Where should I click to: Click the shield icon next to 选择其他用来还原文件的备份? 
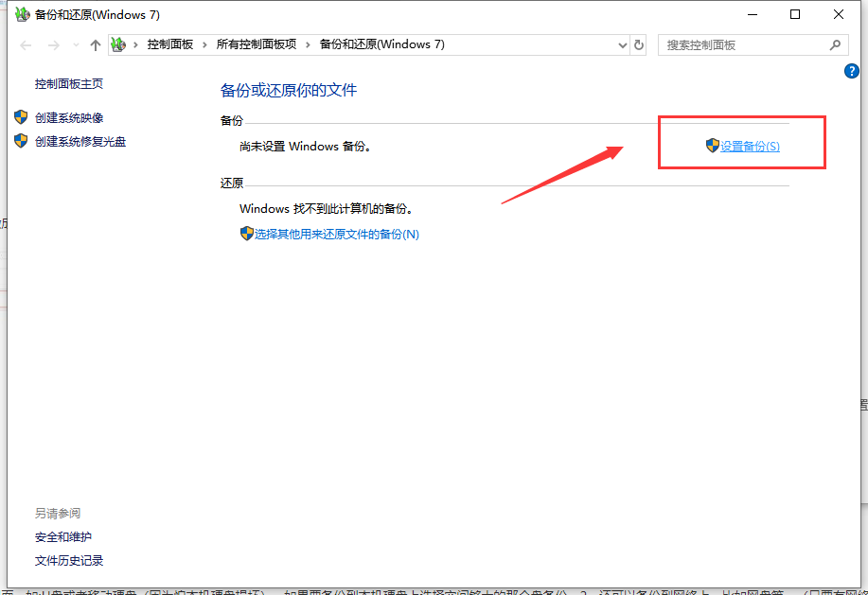pyautogui.click(x=246, y=233)
